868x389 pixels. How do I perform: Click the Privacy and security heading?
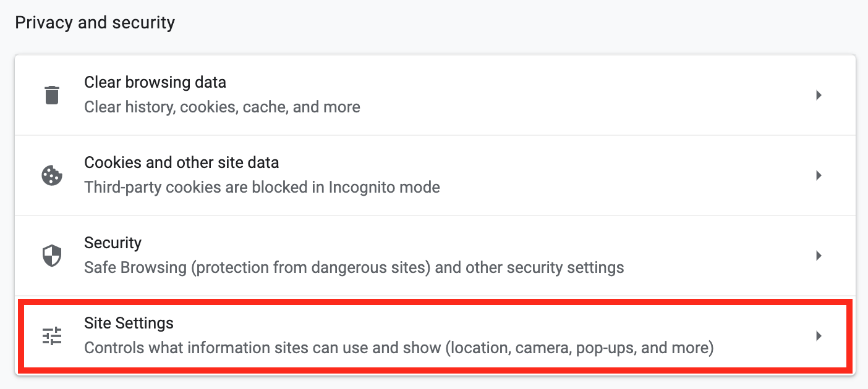tap(95, 23)
